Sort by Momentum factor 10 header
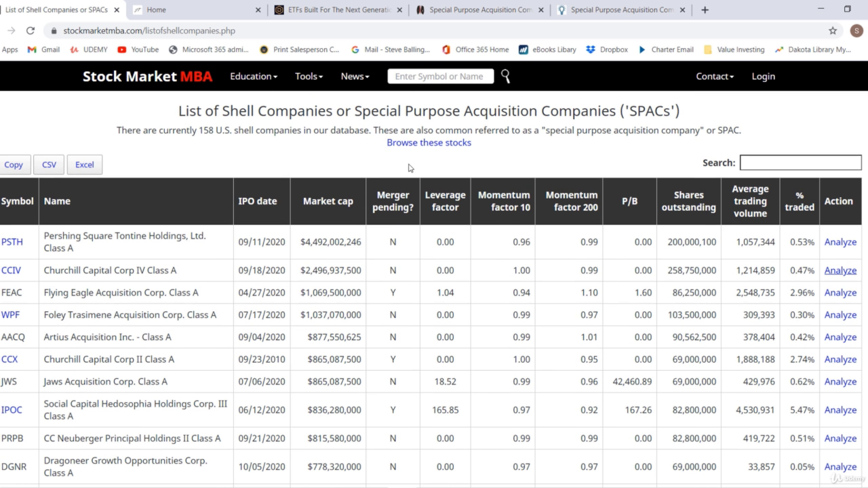868x488 pixels. 502,201
